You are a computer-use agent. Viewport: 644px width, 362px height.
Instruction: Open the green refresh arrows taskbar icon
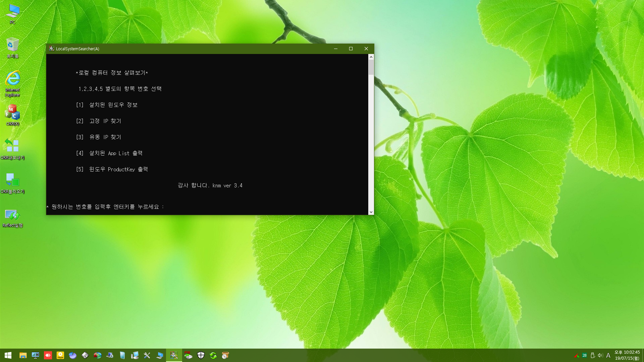(213, 355)
